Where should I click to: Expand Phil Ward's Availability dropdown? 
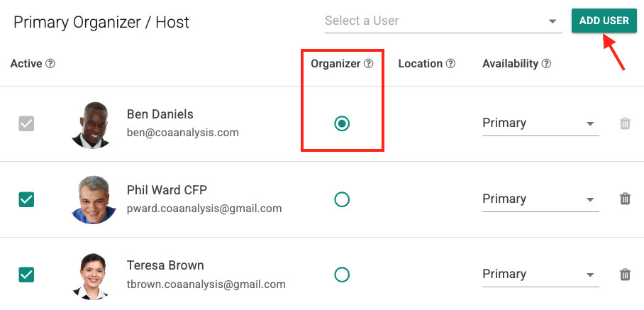[x=540, y=199]
